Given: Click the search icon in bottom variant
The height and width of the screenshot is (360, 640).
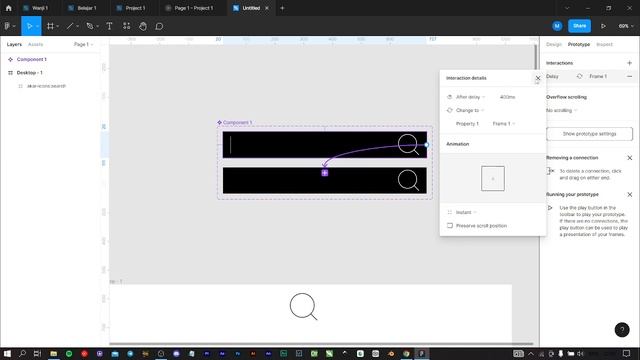Looking at the screenshot, I should pyautogui.click(x=408, y=180).
